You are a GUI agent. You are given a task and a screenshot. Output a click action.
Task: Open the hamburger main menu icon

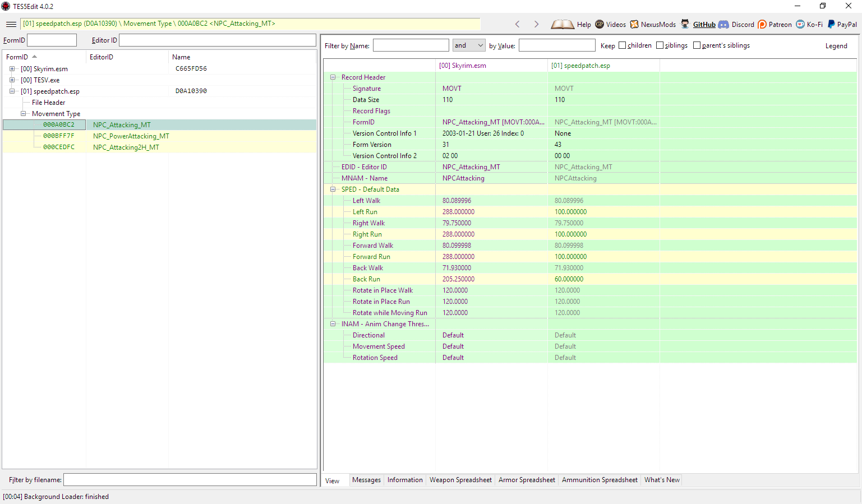11,24
